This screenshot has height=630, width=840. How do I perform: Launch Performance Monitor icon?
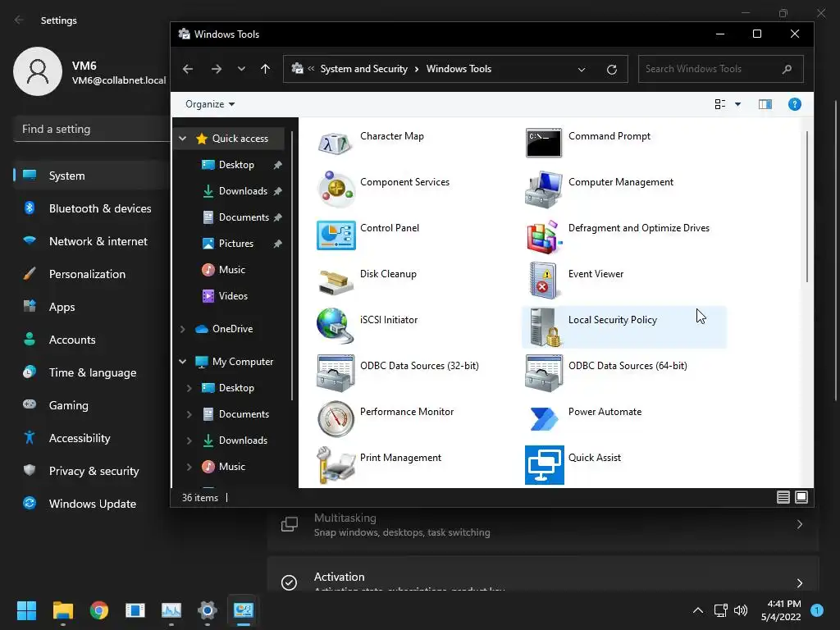[336, 419]
